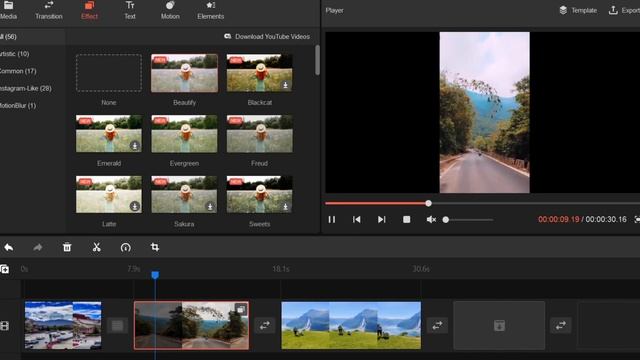Image resolution: width=640 pixels, height=360 pixels.
Task: Open the crop tool icon
Action: coord(155,247)
